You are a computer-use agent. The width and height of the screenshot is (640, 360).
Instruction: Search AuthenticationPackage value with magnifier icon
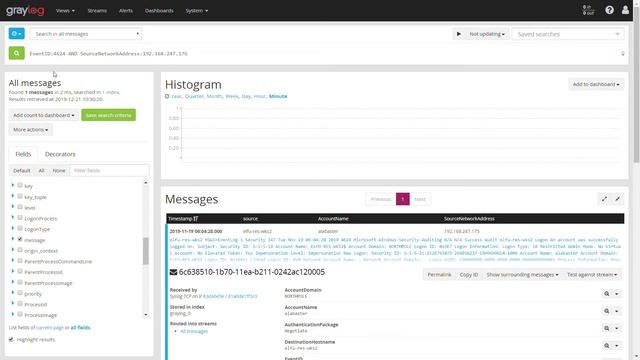click(x=607, y=328)
